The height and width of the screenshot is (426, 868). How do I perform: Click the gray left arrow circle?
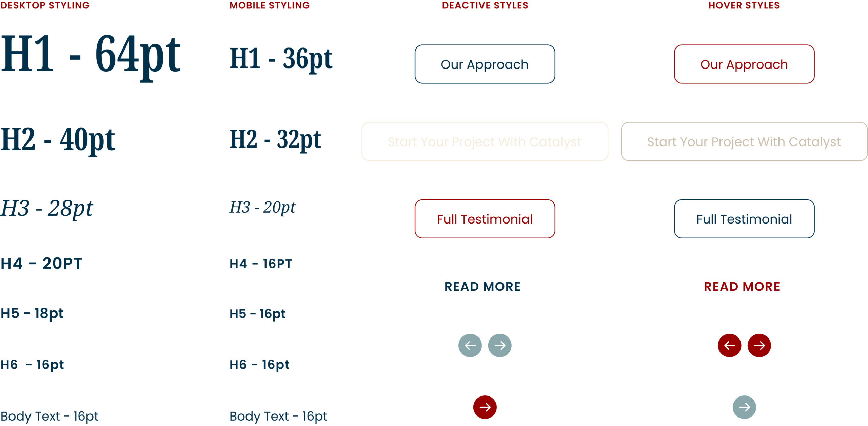coord(470,345)
